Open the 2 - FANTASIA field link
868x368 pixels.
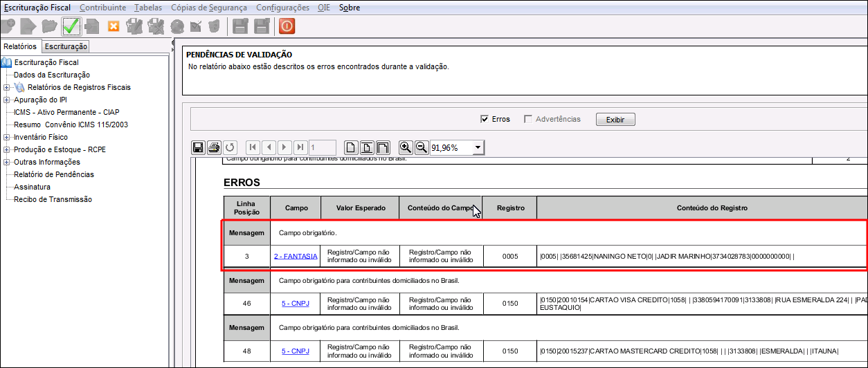pos(296,256)
